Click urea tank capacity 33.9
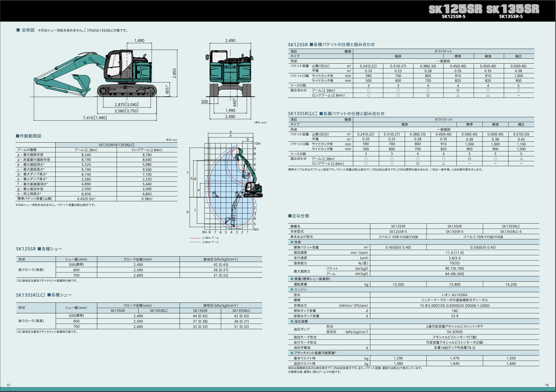The height and width of the screenshot is (392, 556). [x=455, y=316]
